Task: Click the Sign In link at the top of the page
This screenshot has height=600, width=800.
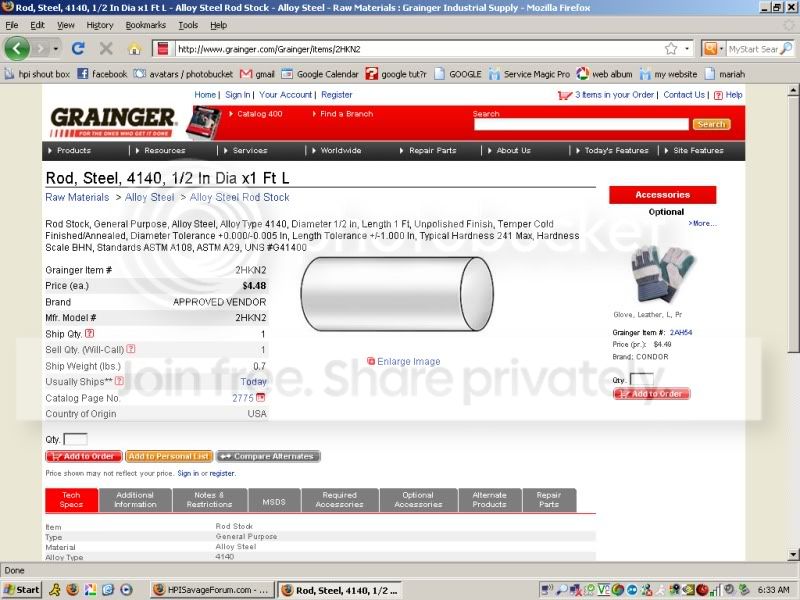Action: click(238, 95)
